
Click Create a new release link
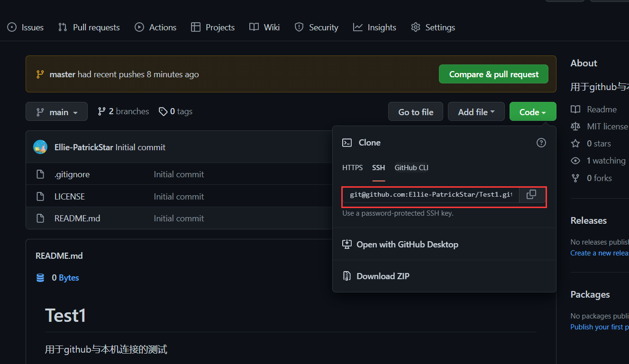[x=600, y=253]
